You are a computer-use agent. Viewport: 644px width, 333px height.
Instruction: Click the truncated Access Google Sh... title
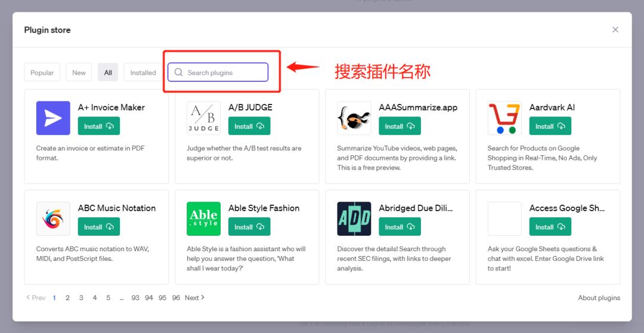point(567,208)
